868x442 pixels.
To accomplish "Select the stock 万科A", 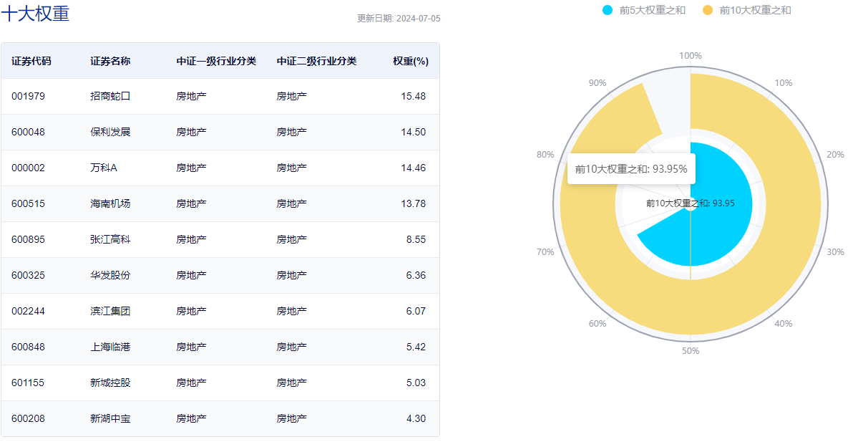I will click(x=102, y=168).
